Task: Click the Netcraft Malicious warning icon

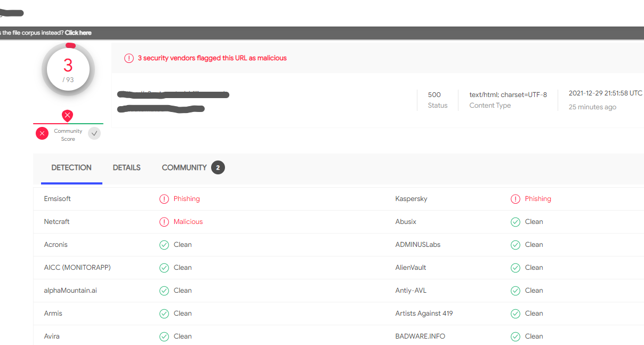Action: tap(164, 222)
